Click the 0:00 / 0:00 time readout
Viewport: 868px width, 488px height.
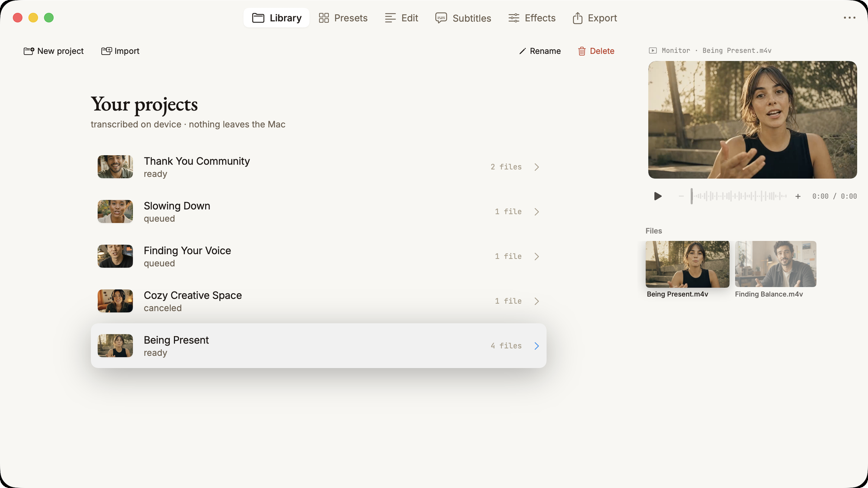(x=835, y=197)
